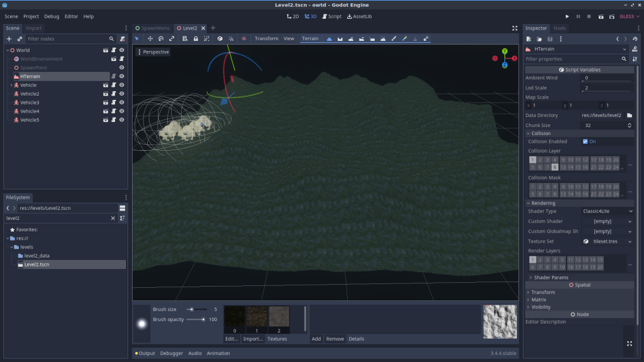Open Custom Shader empty dropdown
Viewport: 644px width, 362px height.
coord(608,221)
